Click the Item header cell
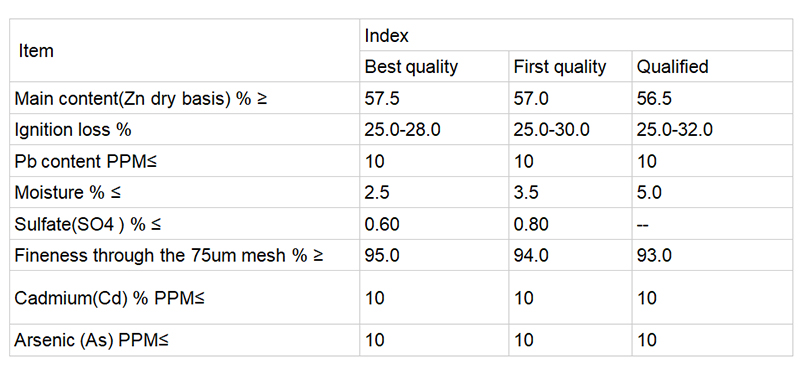Viewport: 800px width, 369px height. pyautogui.click(x=185, y=51)
